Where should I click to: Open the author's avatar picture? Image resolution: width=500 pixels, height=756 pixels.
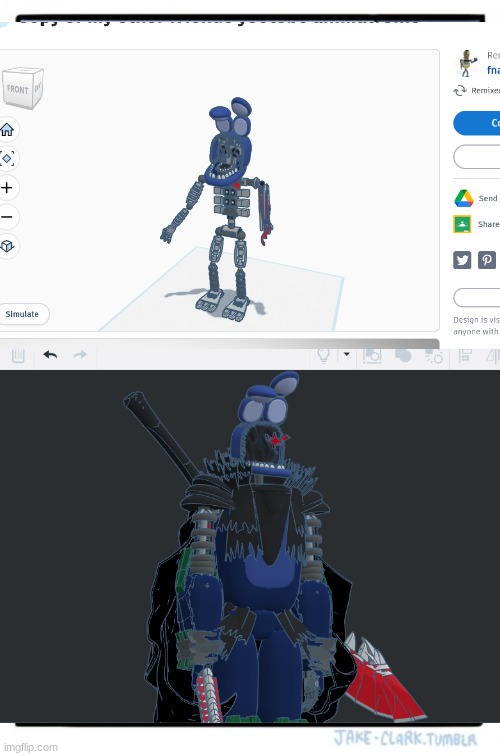pos(466,63)
